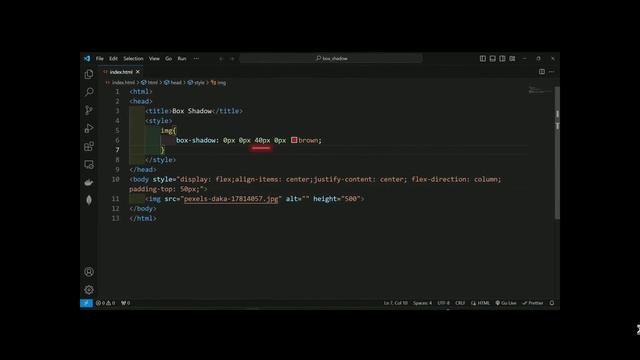
Task: Select the index.html editor tab
Action: click(121, 72)
